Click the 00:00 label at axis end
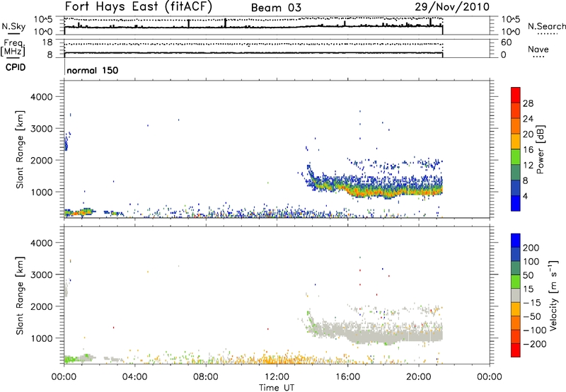Viewport: 566px width, 392px height. (x=489, y=377)
